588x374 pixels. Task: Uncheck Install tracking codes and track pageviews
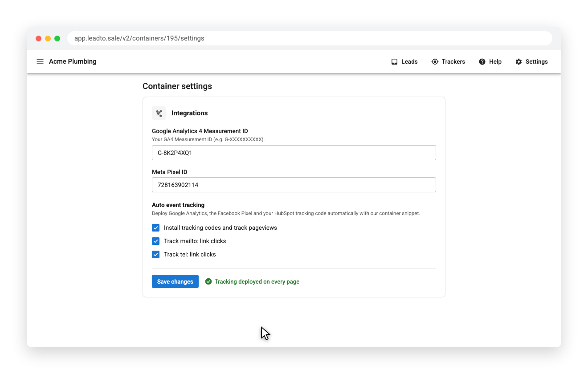pyautogui.click(x=155, y=228)
